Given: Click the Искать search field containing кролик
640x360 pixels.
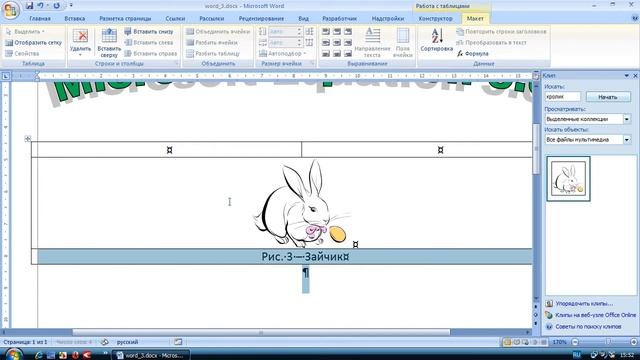Looking at the screenshot, I should point(562,97).
